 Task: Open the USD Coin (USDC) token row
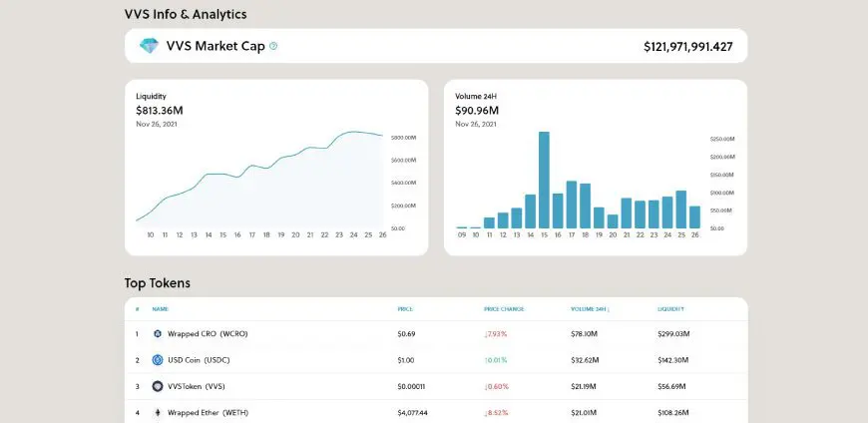[436, 360]
